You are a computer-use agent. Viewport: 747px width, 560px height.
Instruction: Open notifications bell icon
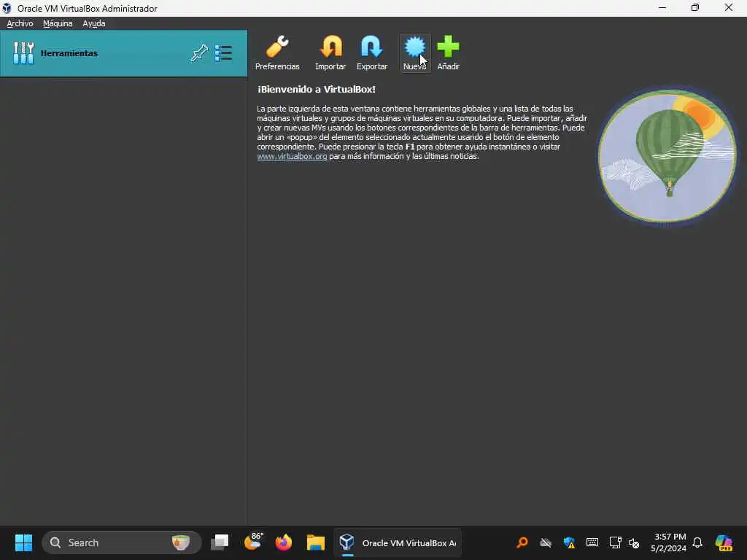tap(697, 542)
